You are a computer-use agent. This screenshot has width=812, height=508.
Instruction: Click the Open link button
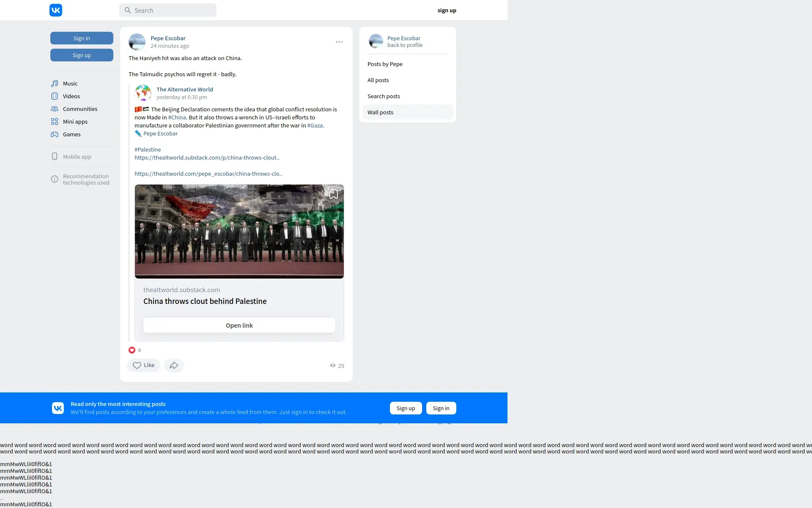tap(239, 325)
